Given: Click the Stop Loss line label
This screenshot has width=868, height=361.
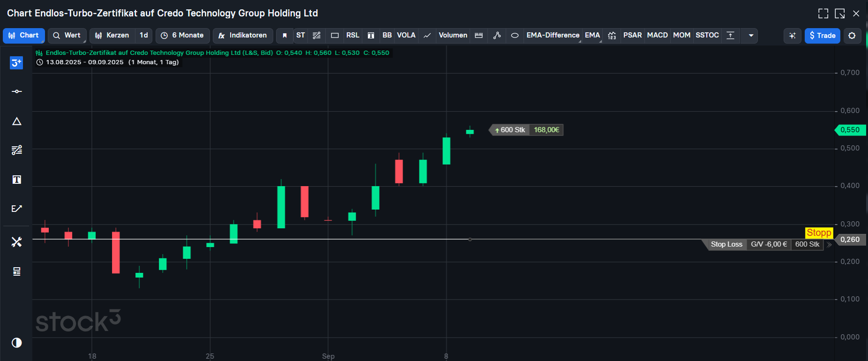Looking at the screenshot, I should point(726,244).
